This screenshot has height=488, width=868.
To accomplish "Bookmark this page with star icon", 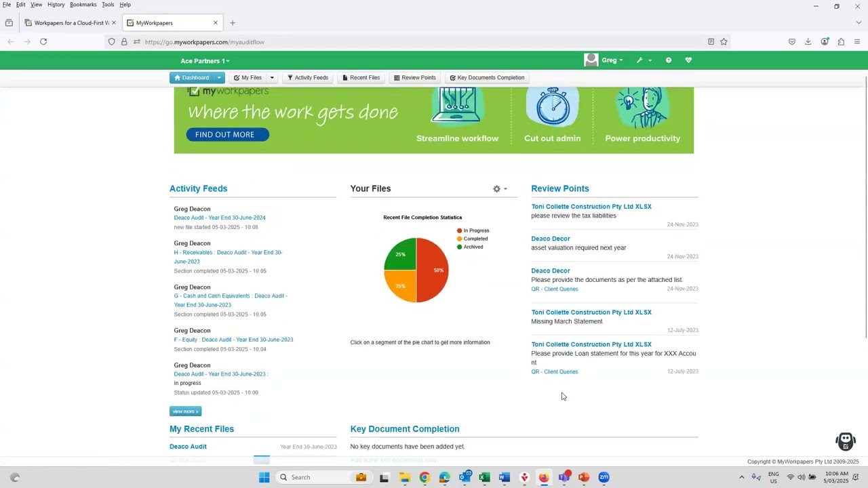I will click(x=724, y=42).
